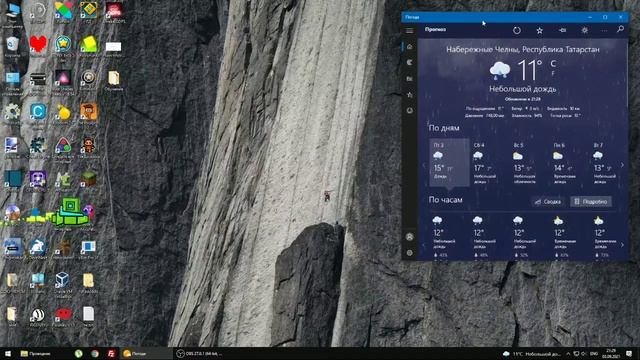Advance hourly forecast with right arrow
Image resolution: width=640 pixels, height=360 pixels.
click(622, 245)
